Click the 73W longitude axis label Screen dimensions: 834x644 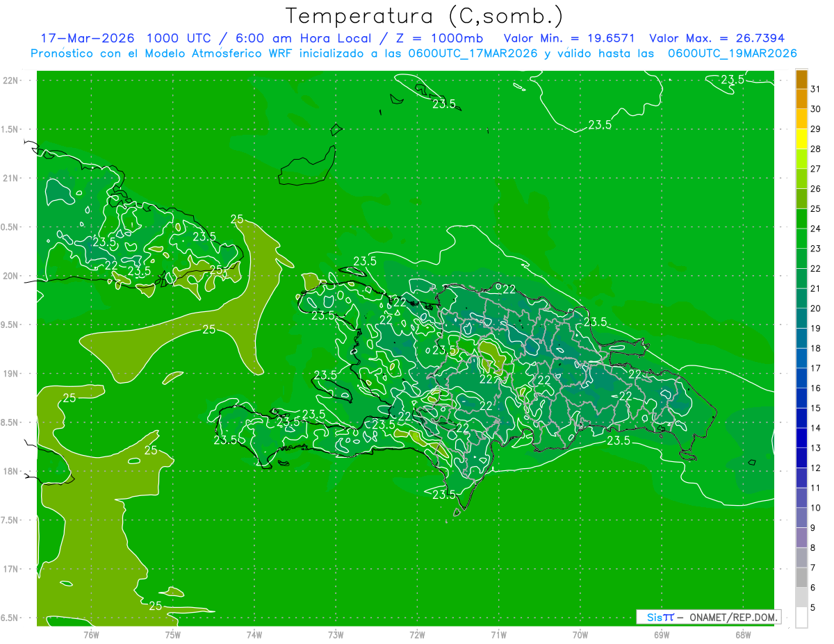click(x=336, y=634)
